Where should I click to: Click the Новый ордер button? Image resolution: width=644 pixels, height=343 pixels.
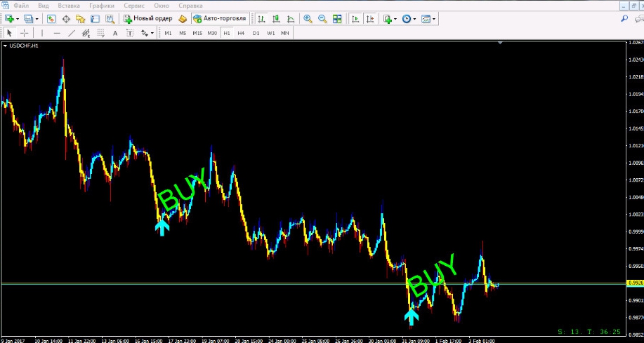[147, 19]
